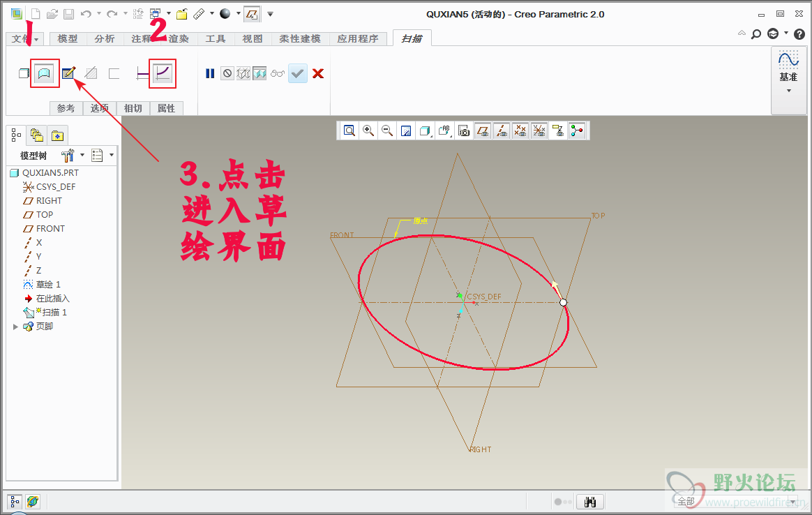Image resolution: width=812 pixels, height=515 pixels.
Task: Save the current model
Action: [x=68, y=14]
